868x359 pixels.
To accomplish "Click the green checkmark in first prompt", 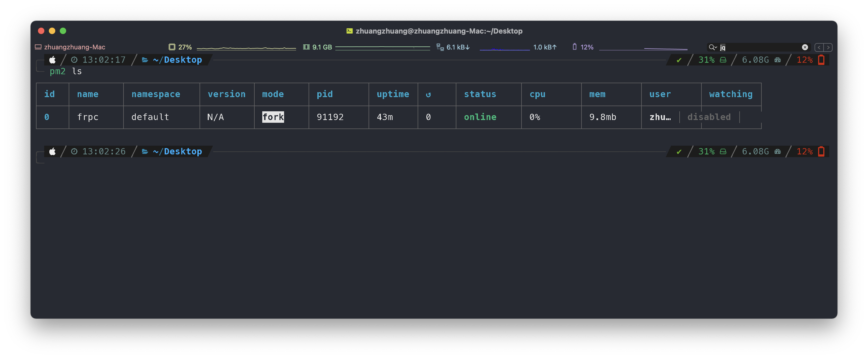I will tap(679, 60).
